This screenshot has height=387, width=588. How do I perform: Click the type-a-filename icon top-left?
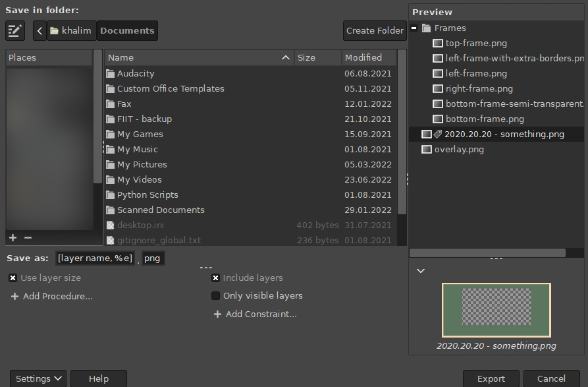click(14, 30)
